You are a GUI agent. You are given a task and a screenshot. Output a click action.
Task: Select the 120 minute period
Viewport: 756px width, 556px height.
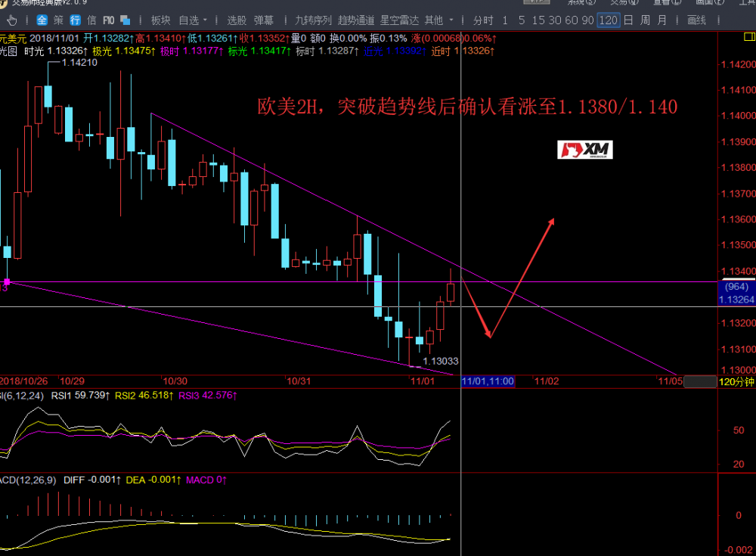tap(609, 20)
